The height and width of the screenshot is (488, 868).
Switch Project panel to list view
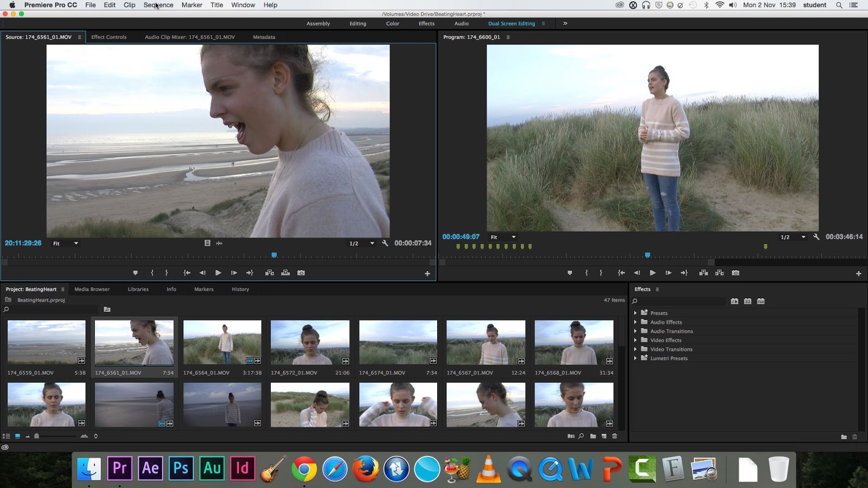(7, 436)
